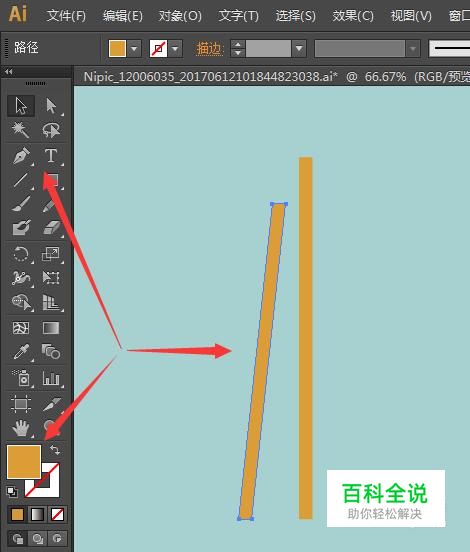The image size is (470, 552).
Task: Click the control bar stroke none swatch
Action: tap(158, 48)
